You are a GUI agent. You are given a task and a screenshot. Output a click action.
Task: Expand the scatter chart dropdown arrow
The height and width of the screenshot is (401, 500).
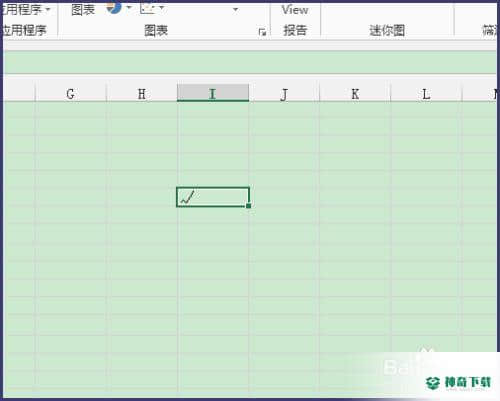click(161, 7)
